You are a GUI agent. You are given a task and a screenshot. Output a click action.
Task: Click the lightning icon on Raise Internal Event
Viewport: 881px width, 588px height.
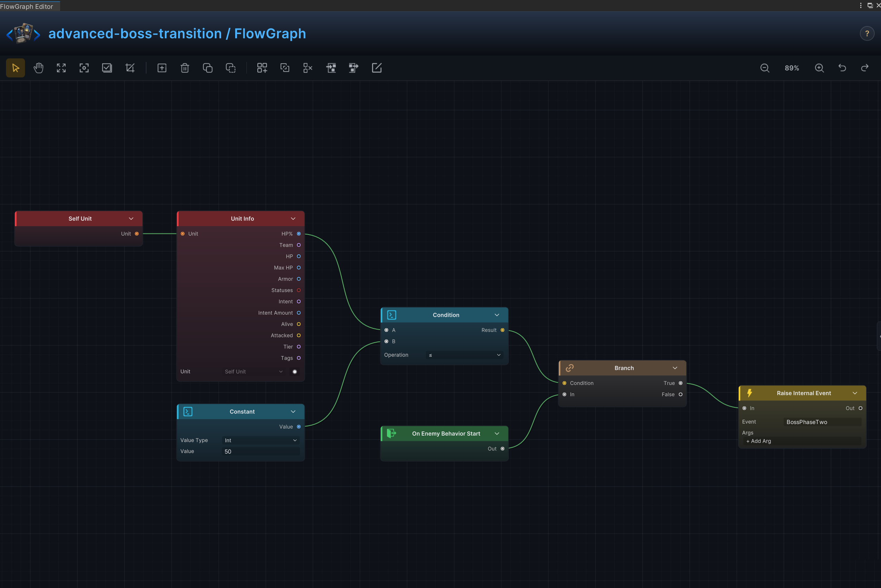[749, 393]
